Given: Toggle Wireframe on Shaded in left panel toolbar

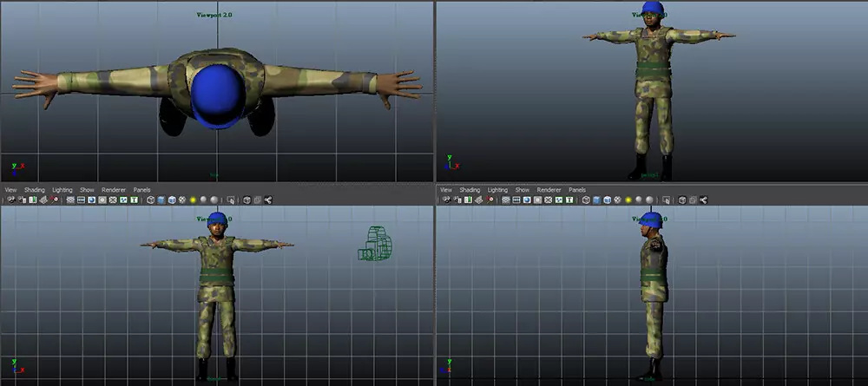Looking at the screenshot, I should pos(172,200).
